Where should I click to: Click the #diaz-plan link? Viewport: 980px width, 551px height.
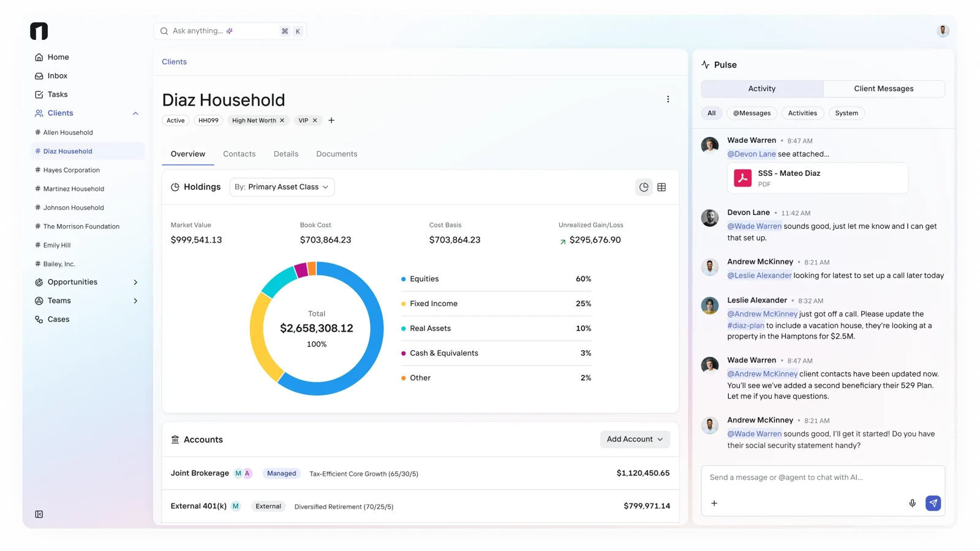coord(745,326)
